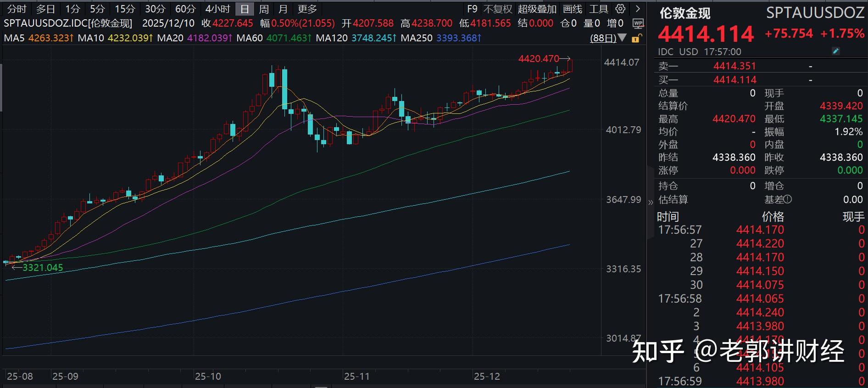Open the 不复权 adjustment dropdown

(x=497, y=9)
